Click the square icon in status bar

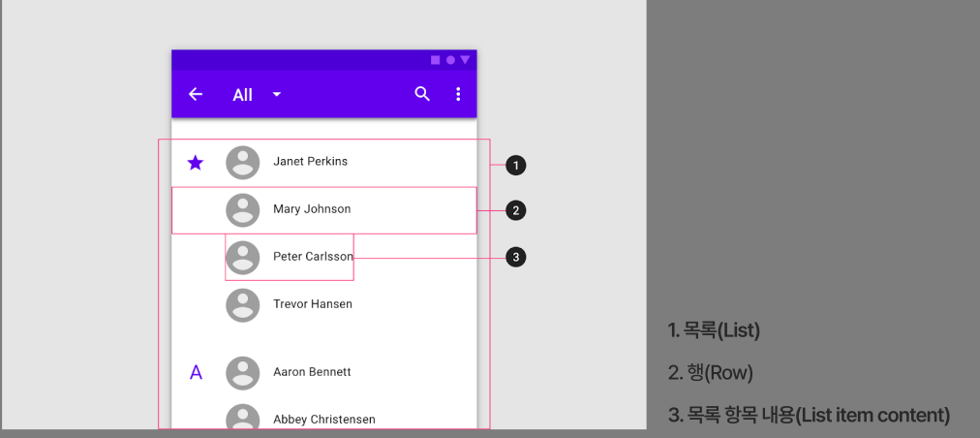(436, 60)
